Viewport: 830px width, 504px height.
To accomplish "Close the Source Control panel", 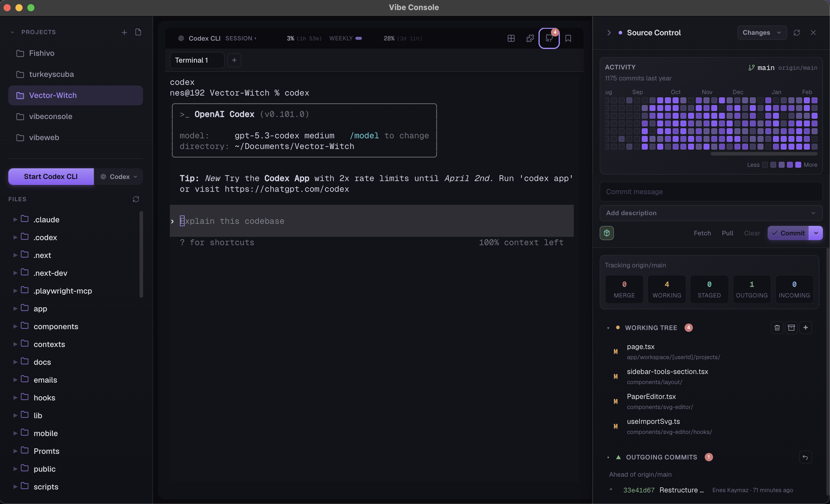I will [x=813, y=33].
